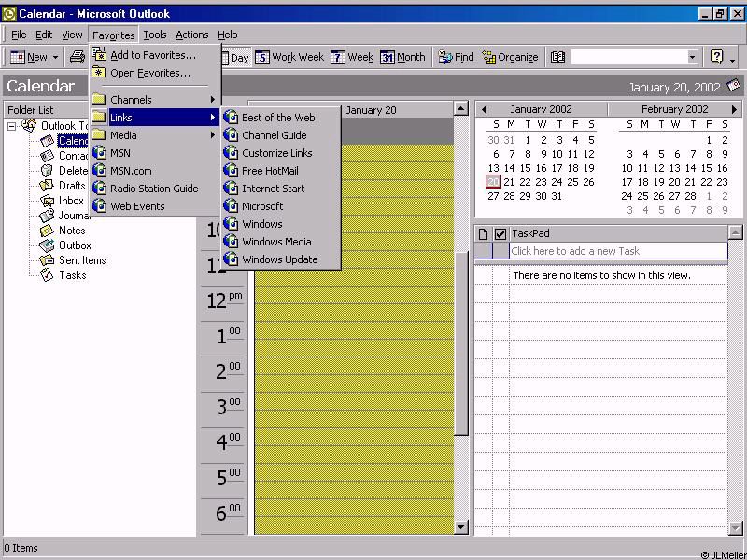The height and width of the screenshot is (560, 747).
Task: Click the Month view button
Action: tap(402, 58)
